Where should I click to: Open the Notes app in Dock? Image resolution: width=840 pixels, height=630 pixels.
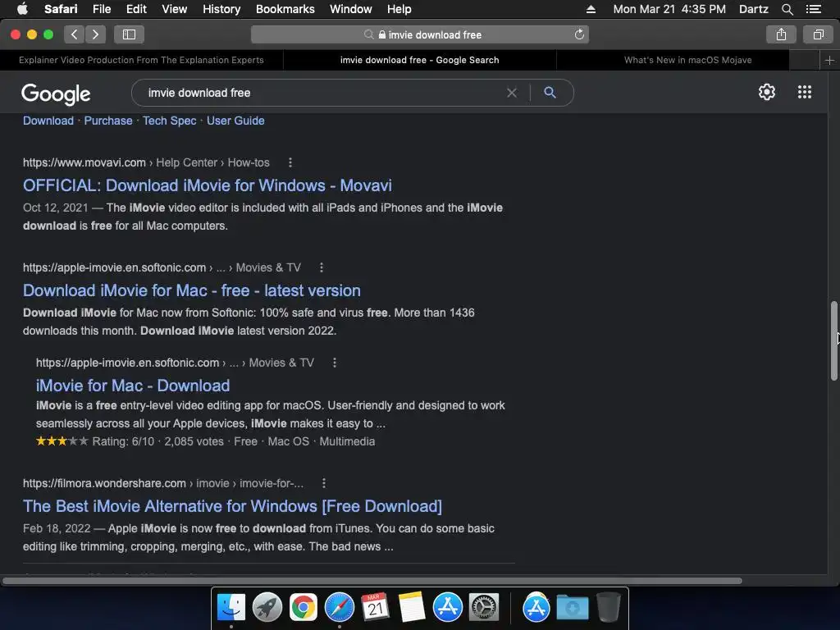coord(412,608)
